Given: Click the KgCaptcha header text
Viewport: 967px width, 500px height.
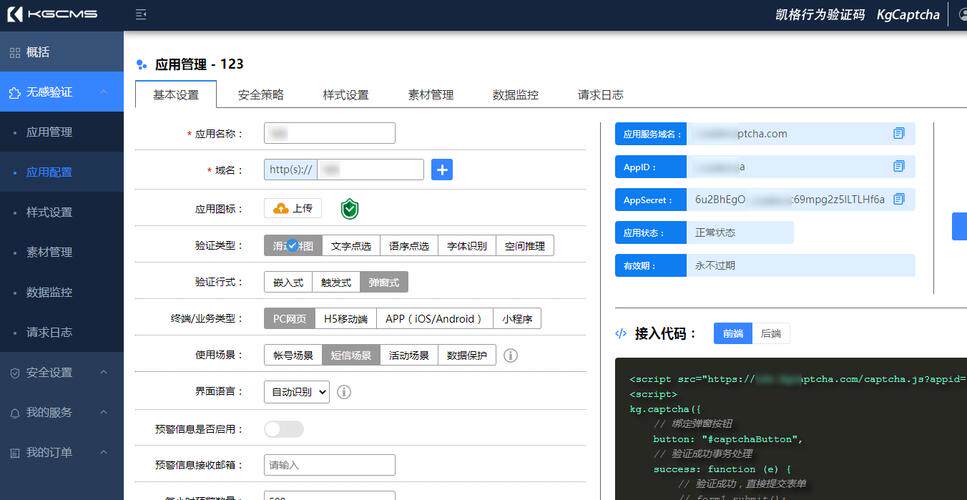Looking at the screenshot, I should tap(908, 14).
